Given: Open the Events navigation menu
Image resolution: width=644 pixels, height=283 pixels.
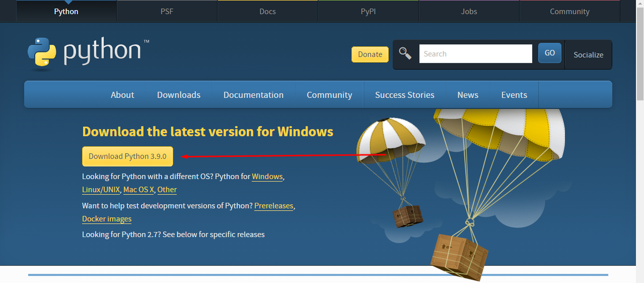Looking at the screenshot, I should 514,95.
